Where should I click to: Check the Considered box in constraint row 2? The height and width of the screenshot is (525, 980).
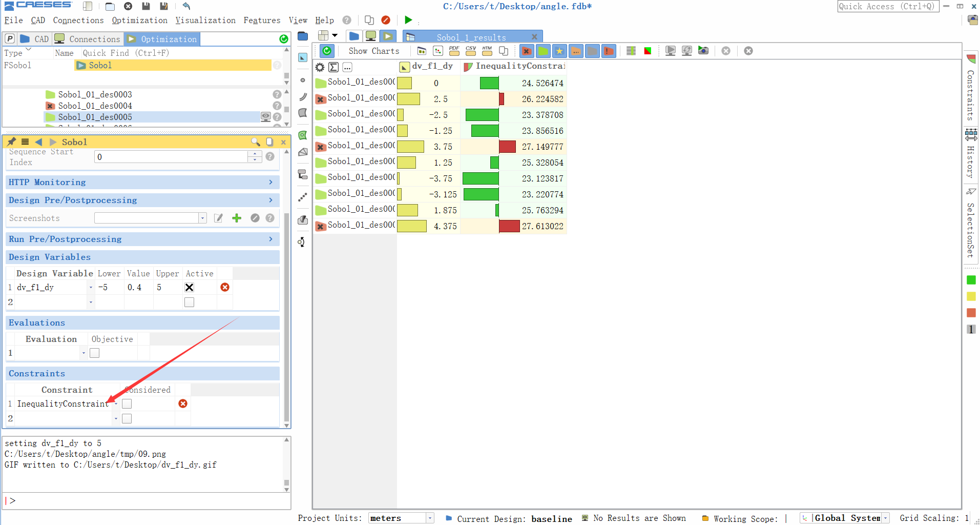[x=127, y=418]
